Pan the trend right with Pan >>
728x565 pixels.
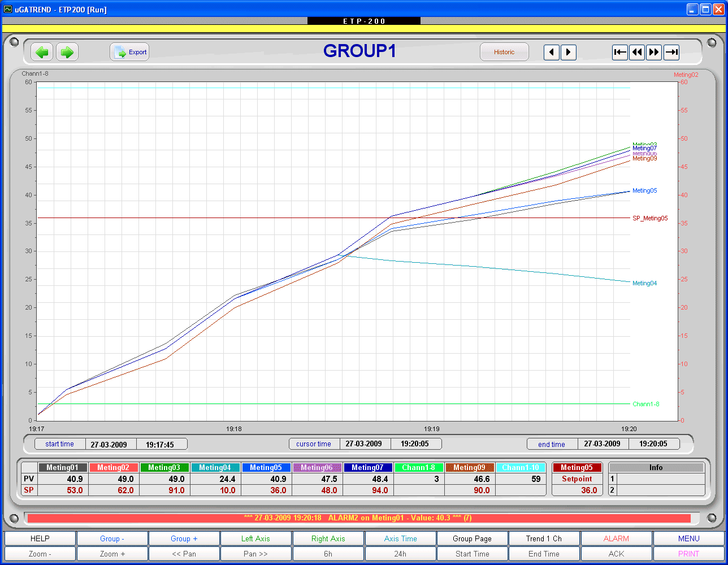pyautogui.click(x=256, y=554)
